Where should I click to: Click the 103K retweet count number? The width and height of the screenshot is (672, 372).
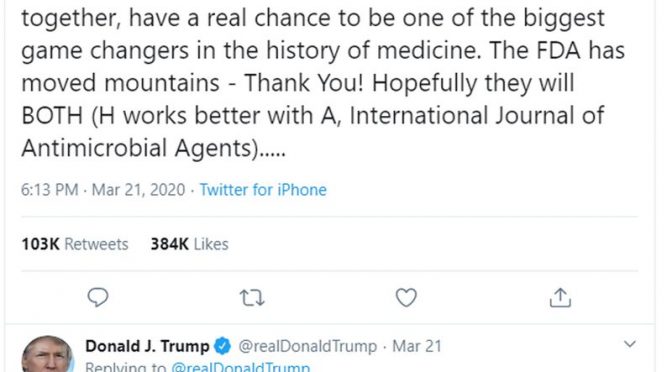(x=40, y=244)
